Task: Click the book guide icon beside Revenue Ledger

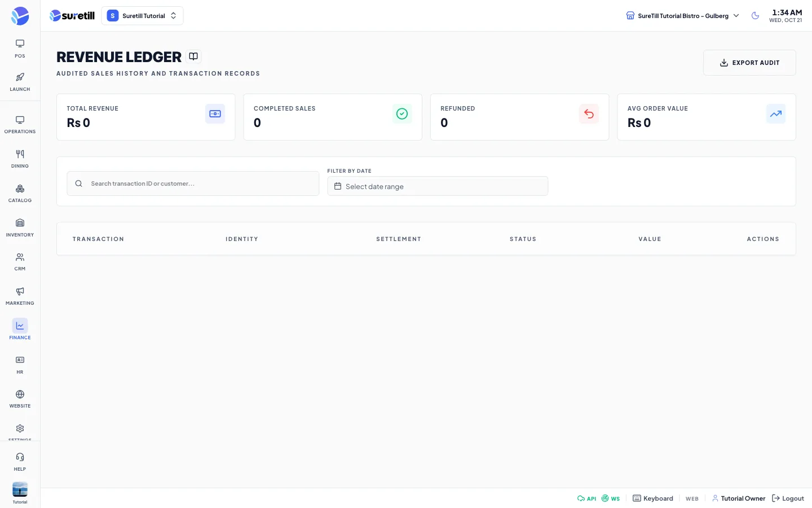Action: [x=193, y=56]
